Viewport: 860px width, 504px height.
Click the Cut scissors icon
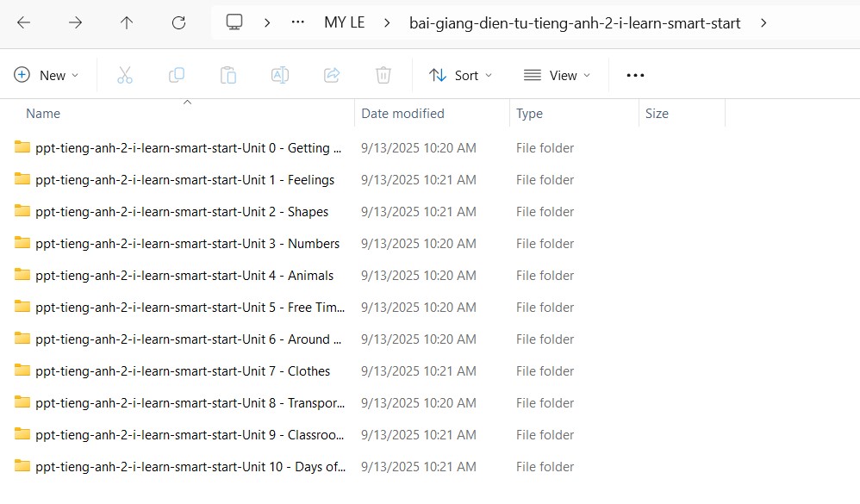pyautogui.click(x=125, y=75)
